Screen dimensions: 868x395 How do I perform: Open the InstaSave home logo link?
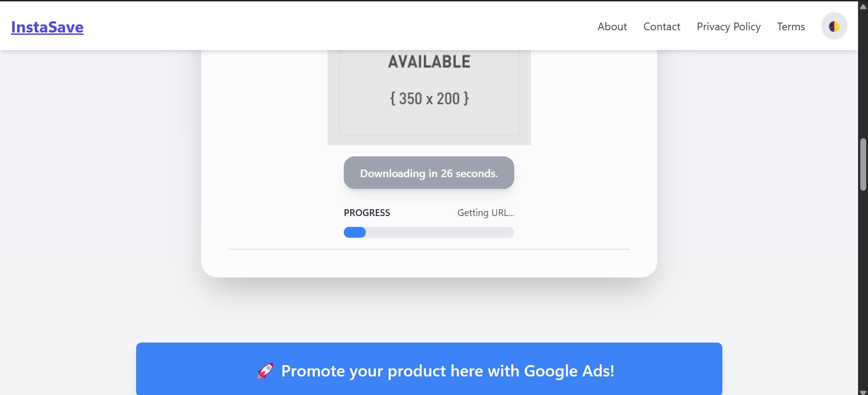(47, 27)
